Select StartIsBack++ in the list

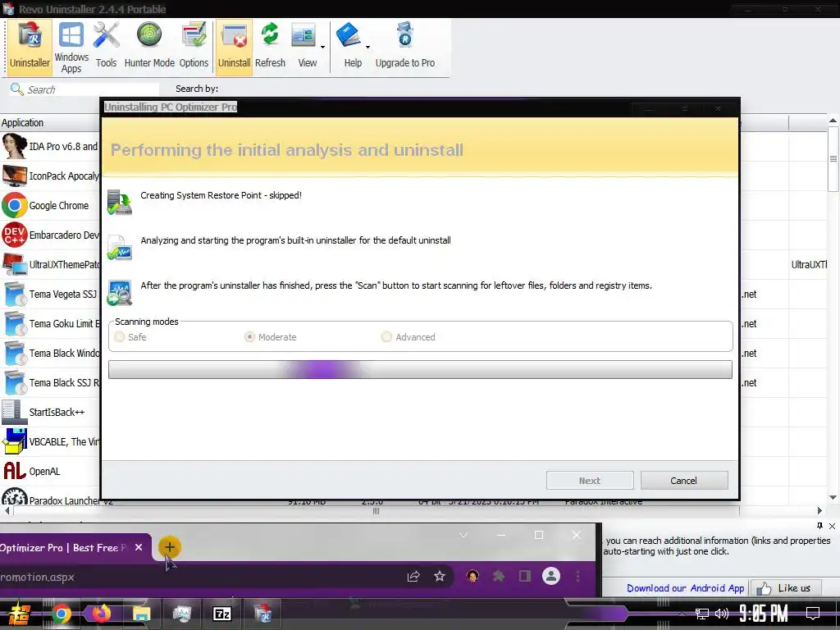(x=50, y=412)
